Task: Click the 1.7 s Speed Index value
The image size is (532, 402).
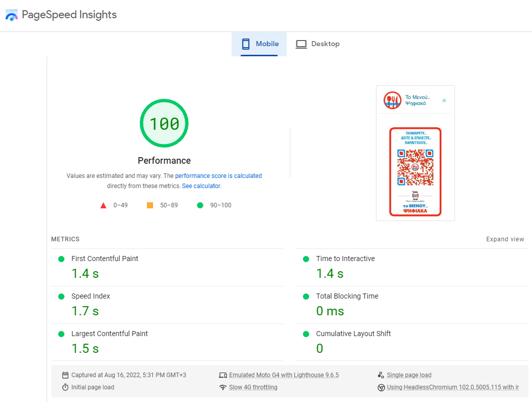Action: tap(85, 311)
